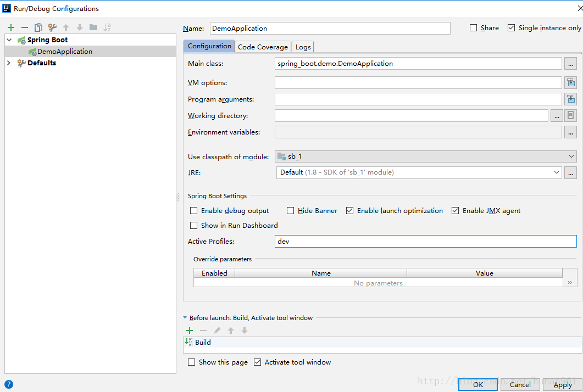Add a Before launch task
583x392 pixels.
coord(190,331)
